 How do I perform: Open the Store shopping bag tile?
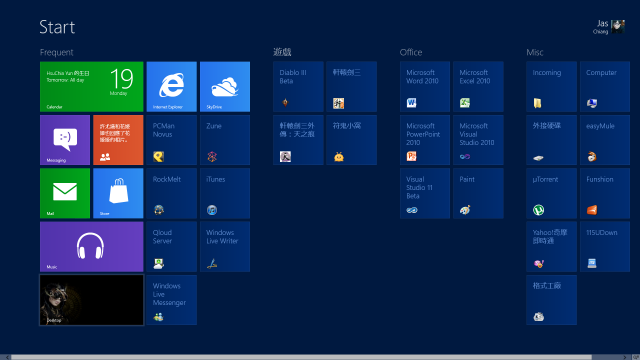[118, 193]
